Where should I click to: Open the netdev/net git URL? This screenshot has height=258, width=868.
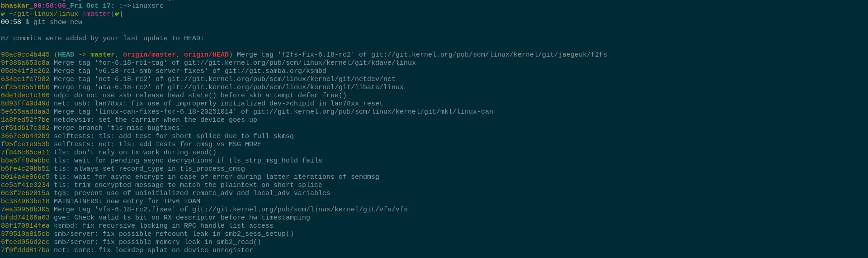(x=281, y=79)
